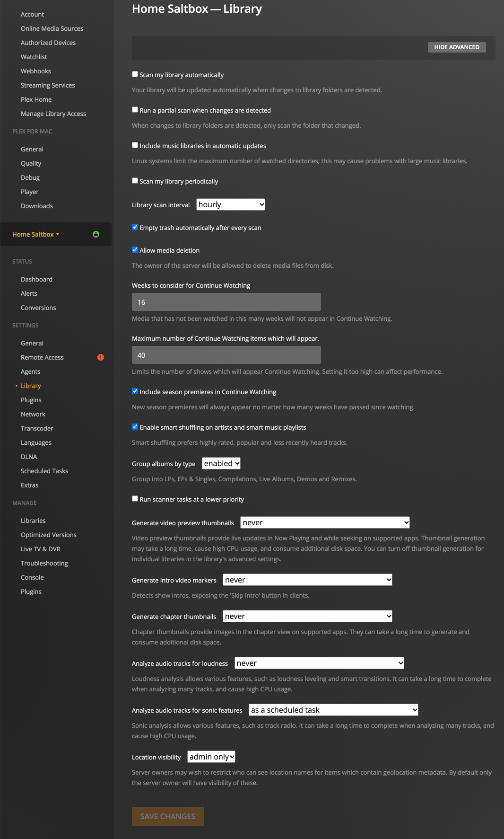Image resolution: width=504 pixels, height=839 pixels.
Task: Enable Scan my library automatically checkbox
Action: [x=135, y=74]
